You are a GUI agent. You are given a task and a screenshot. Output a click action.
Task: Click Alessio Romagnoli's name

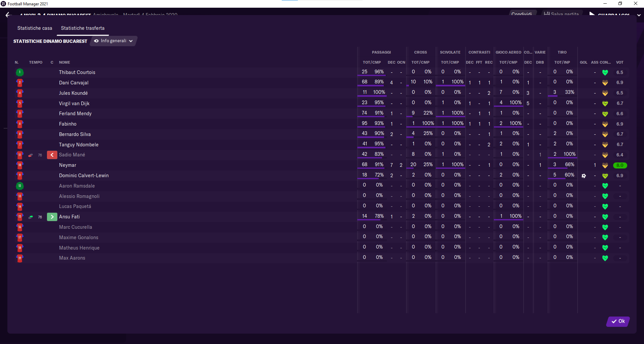click(x=79, y=196)
